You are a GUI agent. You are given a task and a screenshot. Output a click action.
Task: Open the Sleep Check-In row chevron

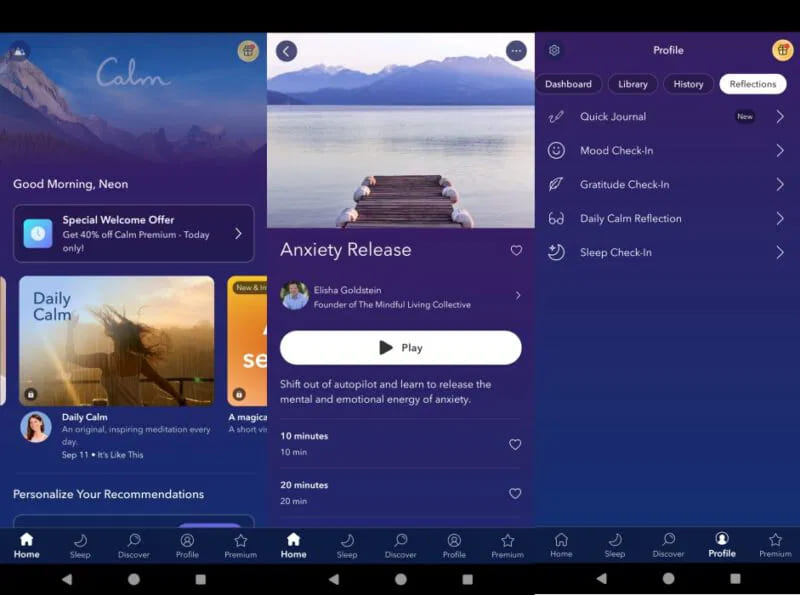point(780,252)
